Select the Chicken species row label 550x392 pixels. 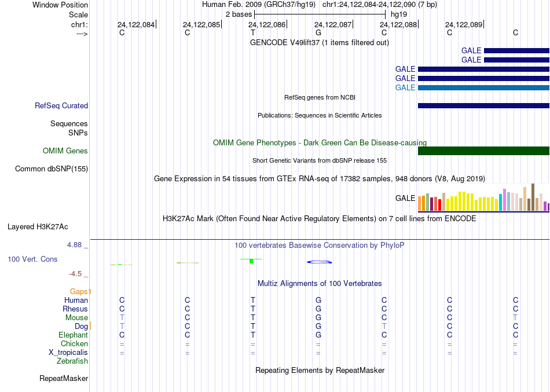74,343
